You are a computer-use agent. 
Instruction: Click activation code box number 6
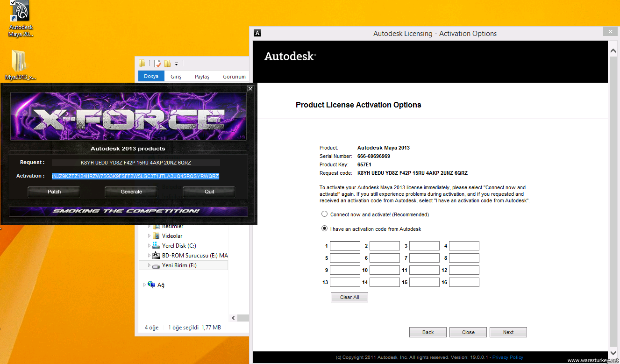coord(385,258)
